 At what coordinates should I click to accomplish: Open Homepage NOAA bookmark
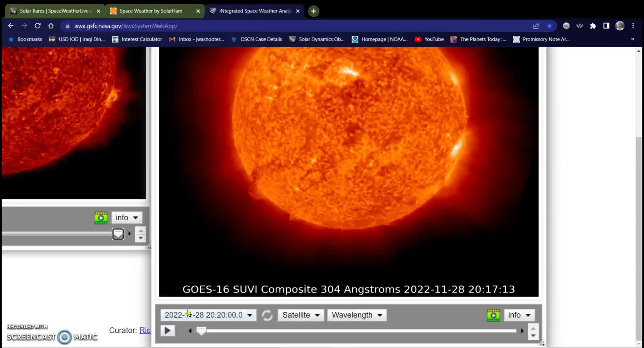380,39
